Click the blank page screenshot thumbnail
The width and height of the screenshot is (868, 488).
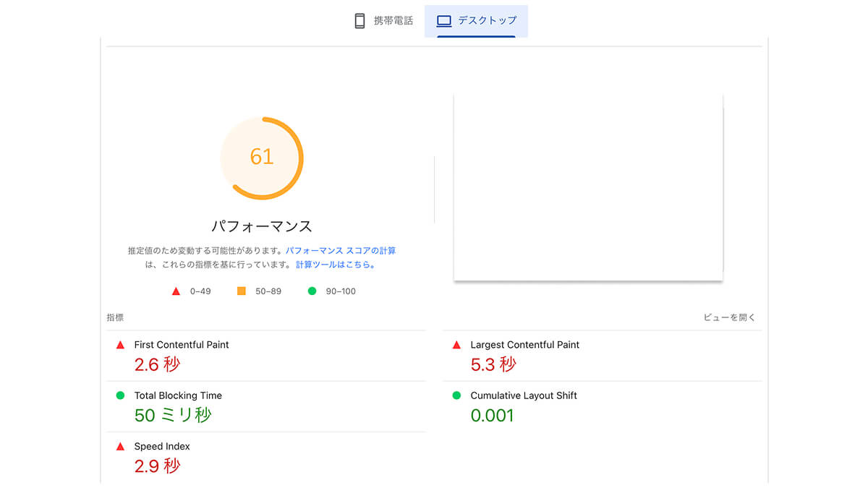pos(588,187)
